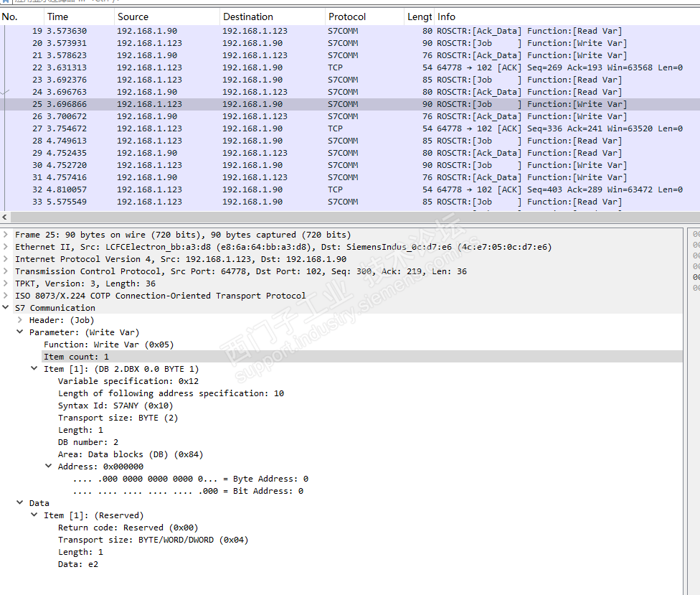Collapse the Address: 0x000000 node
Screen dimensions: 700x595
[49, 467]
